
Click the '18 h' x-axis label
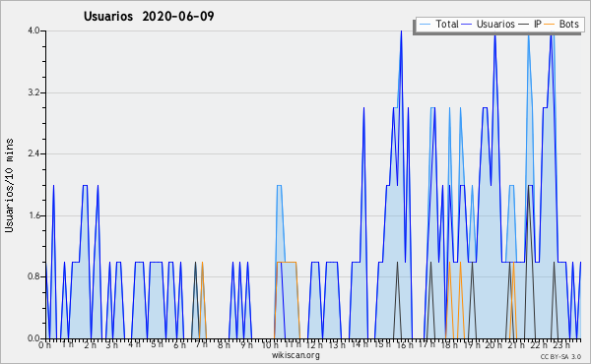[x=449, y=344]
